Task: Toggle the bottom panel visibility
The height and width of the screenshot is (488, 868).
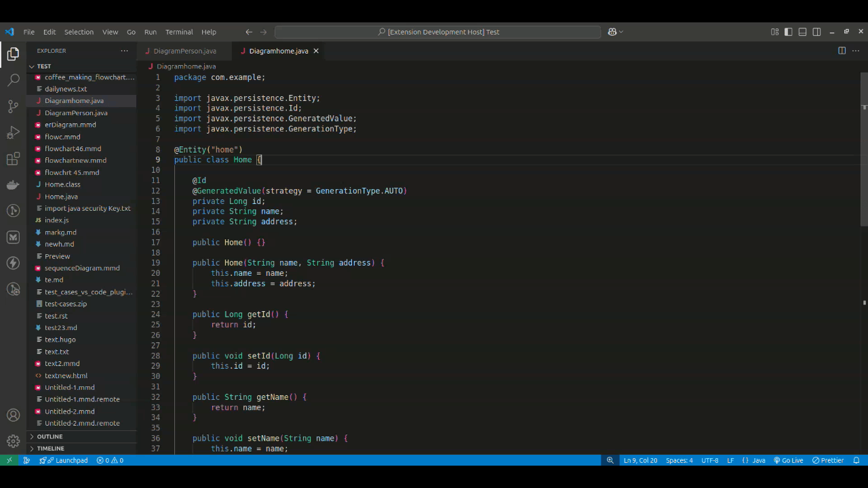Action: [802, 32]
